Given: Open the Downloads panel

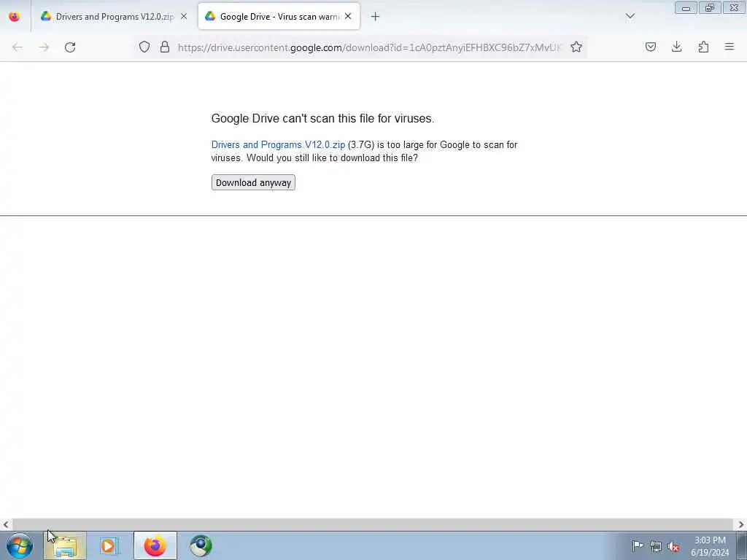Looking at the screenshot, I should tap(676, 47).
